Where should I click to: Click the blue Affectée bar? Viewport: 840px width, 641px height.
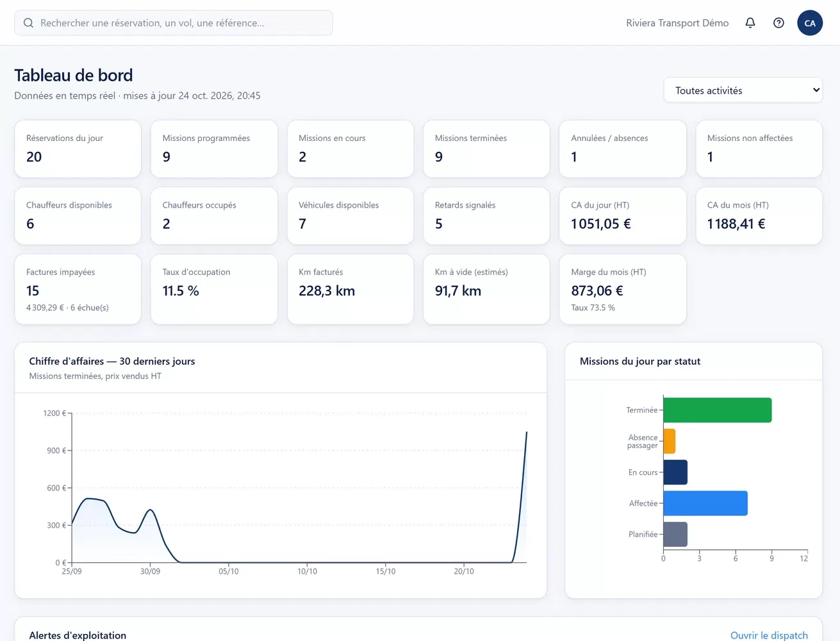coord(705,503)
